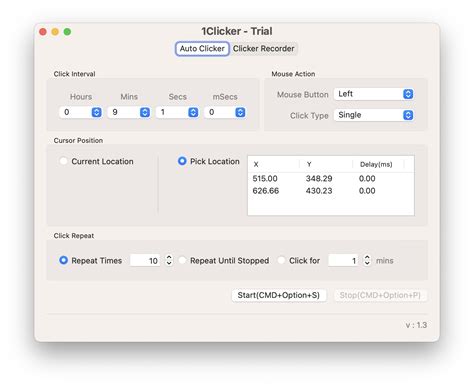Screen dimensions: 474x387
Task: Select the 348.29 Y value cell
Action: click(x=319, y=179)
